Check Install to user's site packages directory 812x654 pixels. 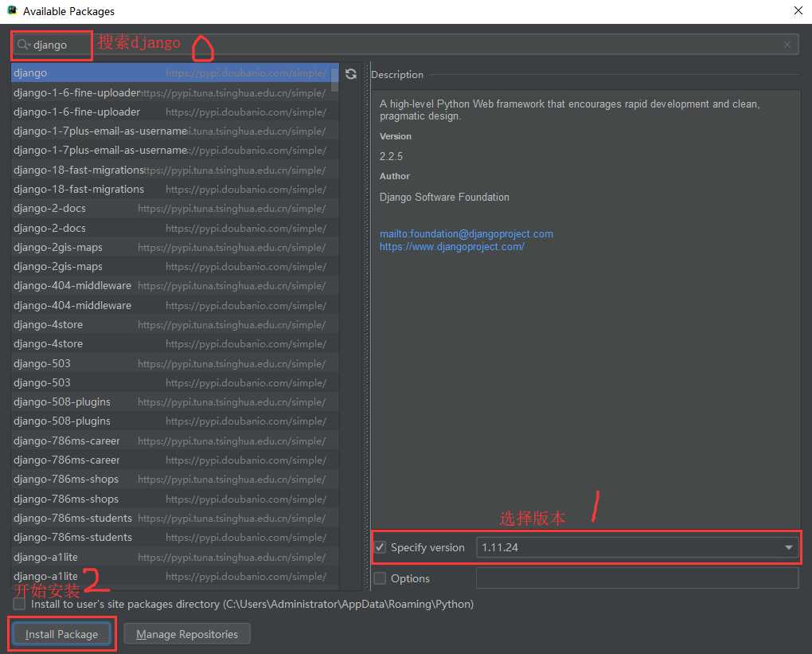(x=19, y=604)
